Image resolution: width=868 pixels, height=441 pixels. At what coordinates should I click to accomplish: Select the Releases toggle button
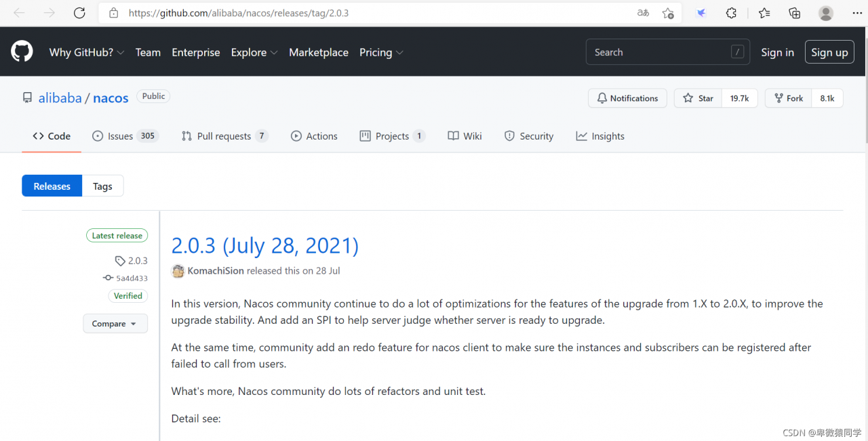52,186
